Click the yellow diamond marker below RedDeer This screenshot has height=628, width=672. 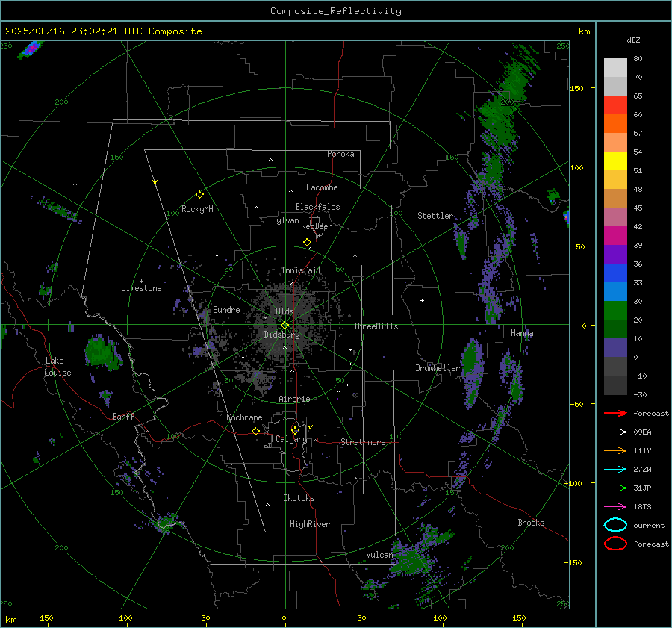tap(307, 243)
